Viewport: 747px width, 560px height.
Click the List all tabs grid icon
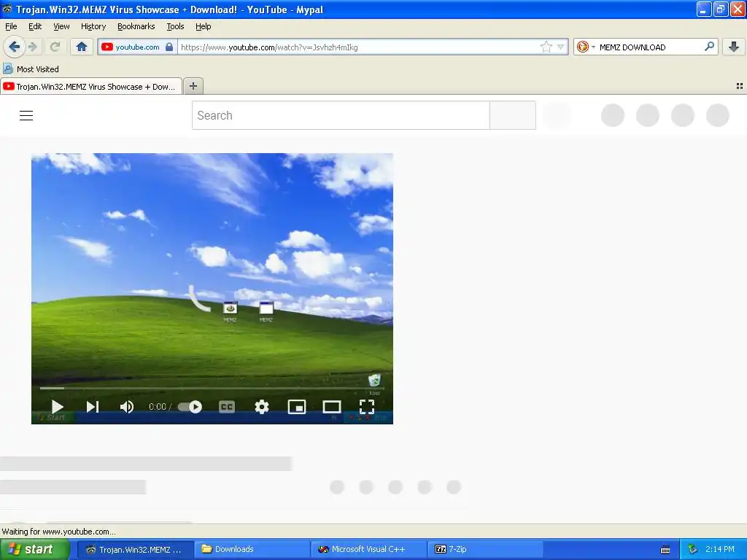[x=740, y=86]
